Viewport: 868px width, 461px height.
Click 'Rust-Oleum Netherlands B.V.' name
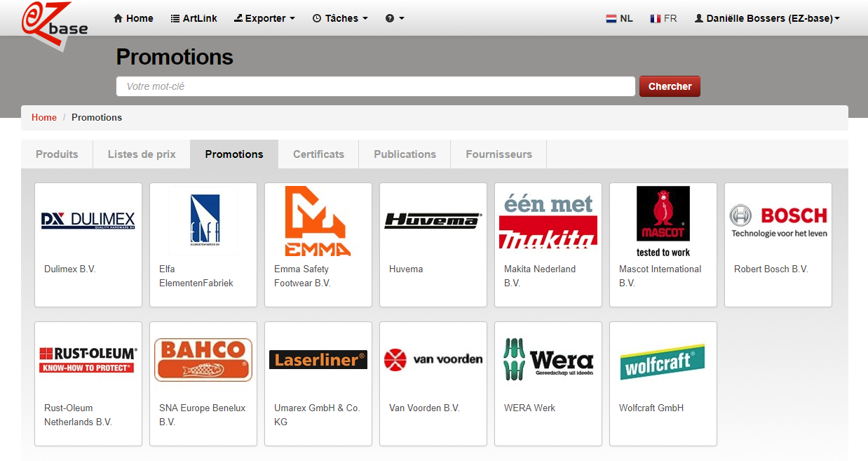point(78,415)
